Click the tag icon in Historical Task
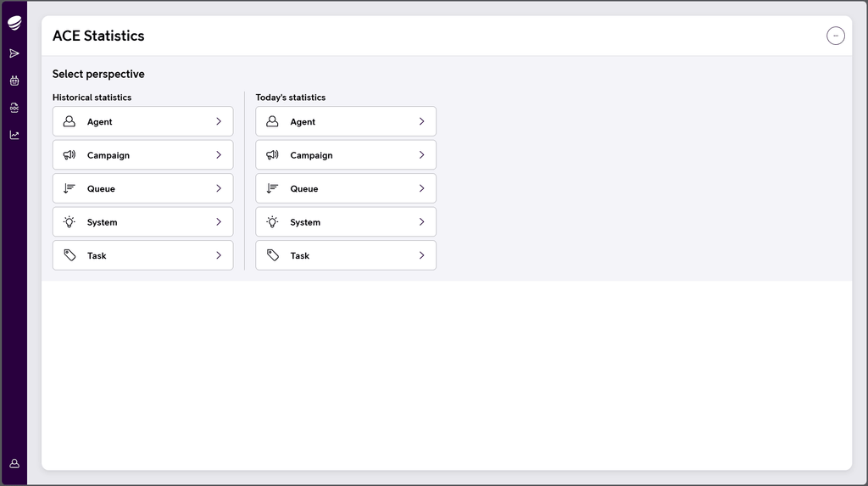The height and width of the screenshot is (486, 868). tap(70, 255)
